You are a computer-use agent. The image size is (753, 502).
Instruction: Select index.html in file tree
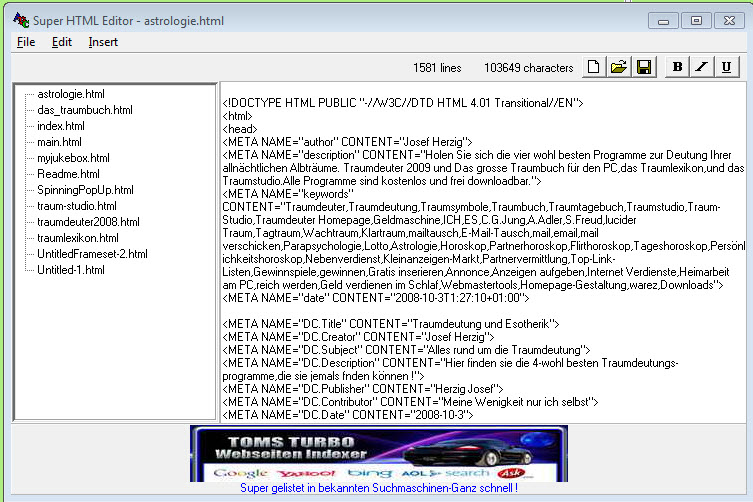(61, 126)
